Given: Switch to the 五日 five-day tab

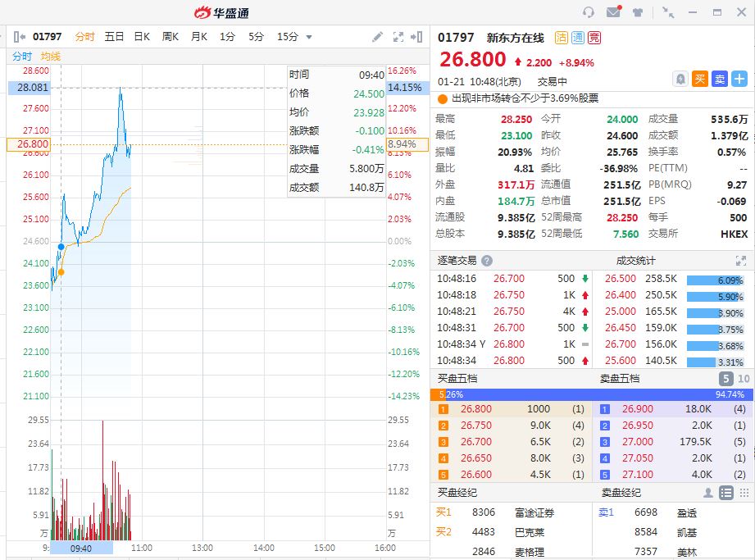Looking at the screenshot, I should click(x=114, y=37).
